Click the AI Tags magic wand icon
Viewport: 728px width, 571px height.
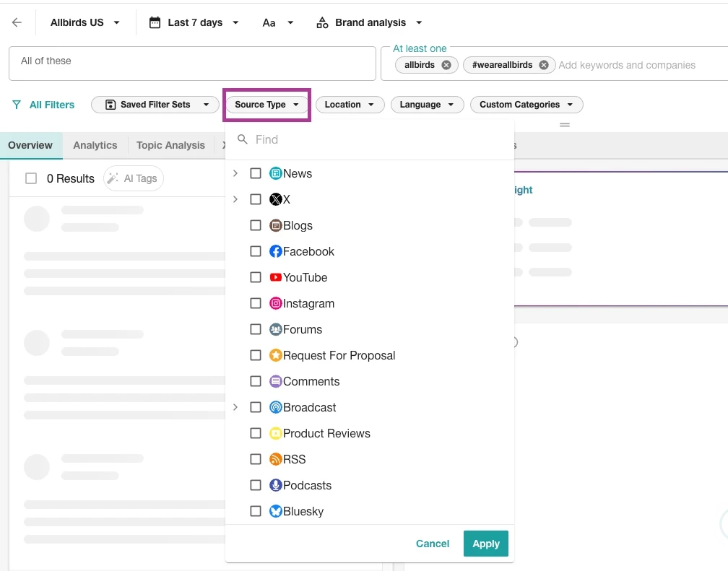pos(113,178)
